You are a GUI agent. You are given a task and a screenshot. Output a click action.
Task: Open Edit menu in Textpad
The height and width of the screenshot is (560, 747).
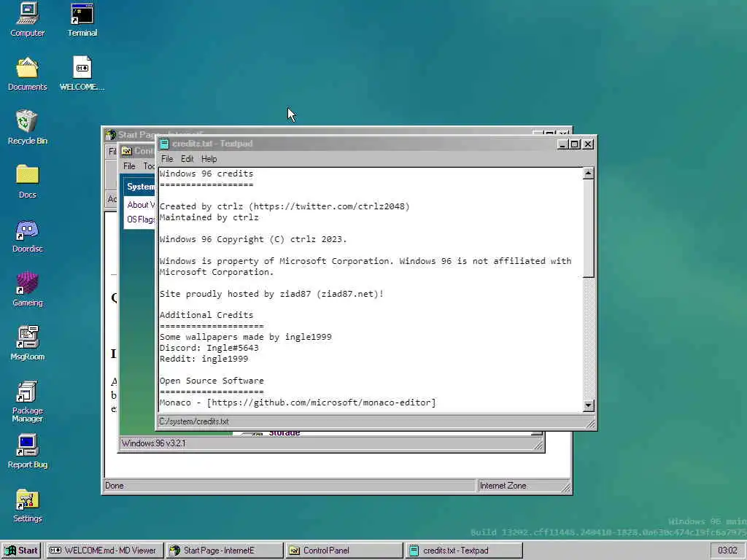tap(187, 159)
